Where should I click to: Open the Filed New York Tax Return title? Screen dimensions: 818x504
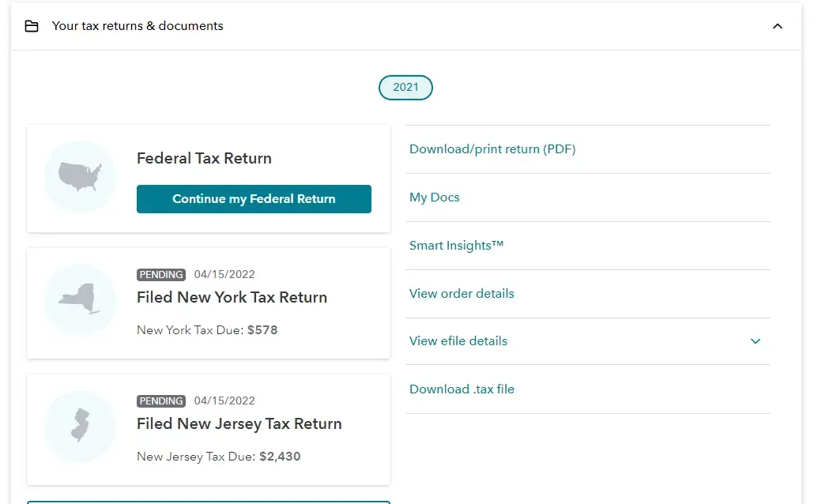(232, 298)
